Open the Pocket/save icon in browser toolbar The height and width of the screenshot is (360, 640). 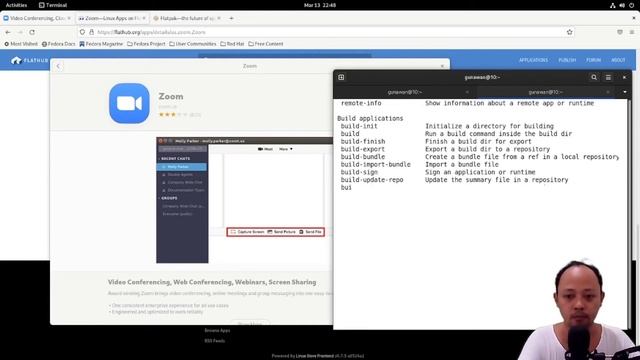tap(620, 32)
